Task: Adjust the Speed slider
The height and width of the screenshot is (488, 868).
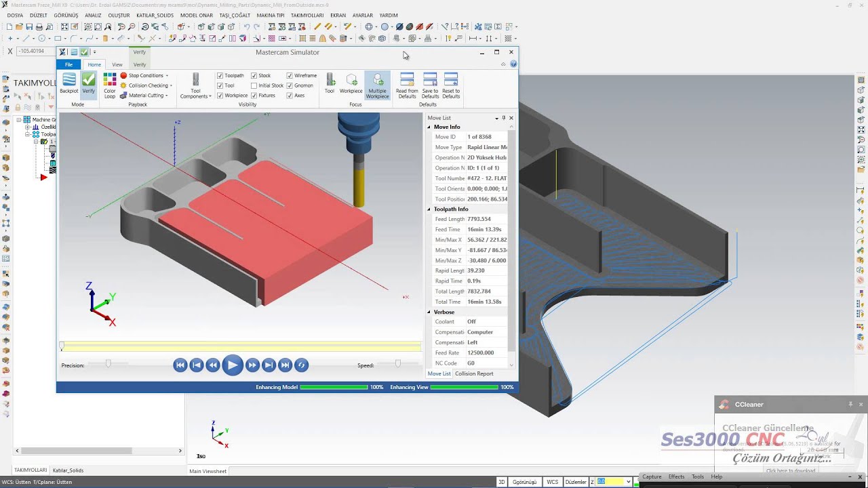Action: point(398,364)
